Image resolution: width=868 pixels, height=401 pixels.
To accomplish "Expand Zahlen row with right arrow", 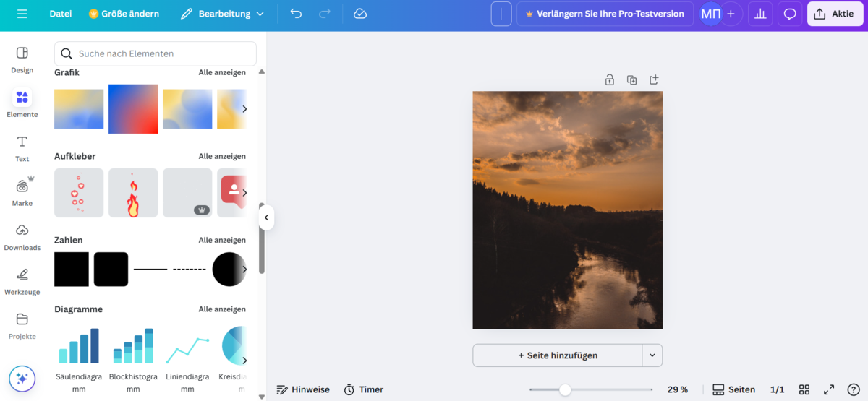I will (x=244, y=269).
